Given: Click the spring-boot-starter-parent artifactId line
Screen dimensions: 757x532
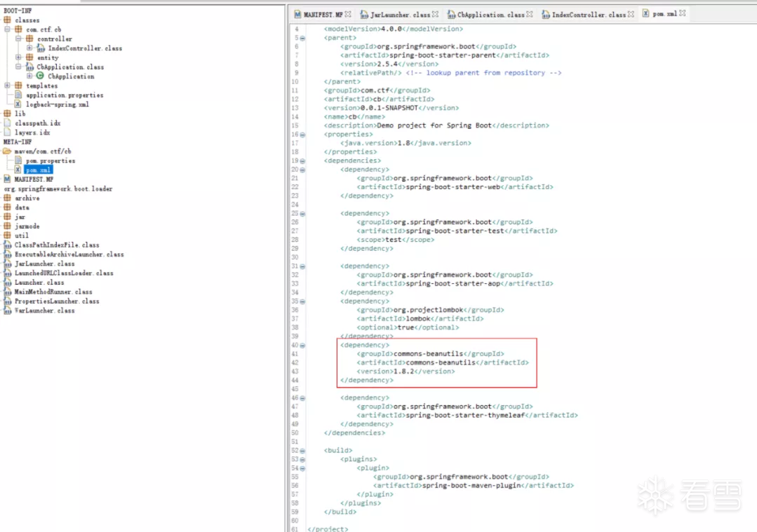Looking at the screenshot, I should click(445, 55).
